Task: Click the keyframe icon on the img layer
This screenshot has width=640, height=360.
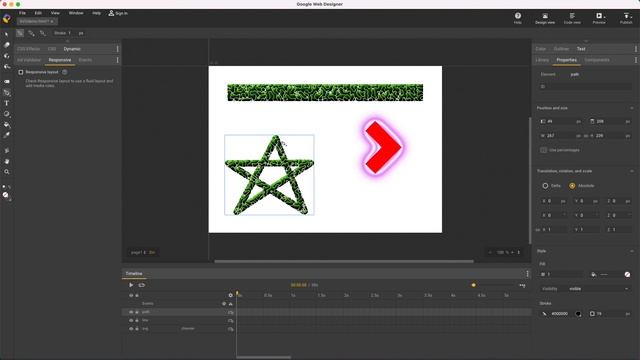Action: tap(231, 329)
